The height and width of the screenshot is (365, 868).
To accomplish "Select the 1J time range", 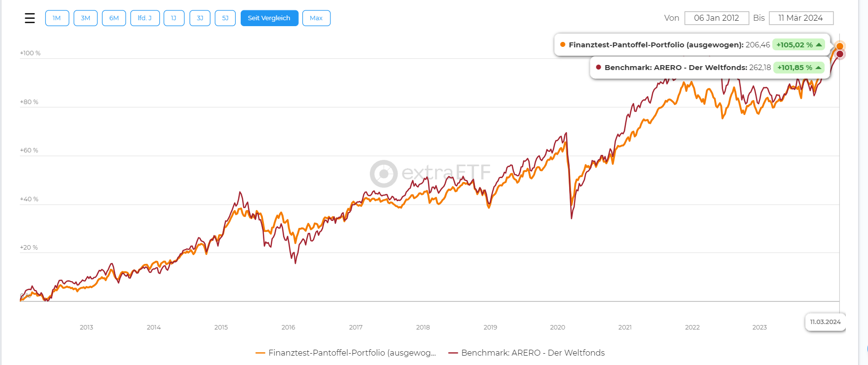I will [174, 18].
